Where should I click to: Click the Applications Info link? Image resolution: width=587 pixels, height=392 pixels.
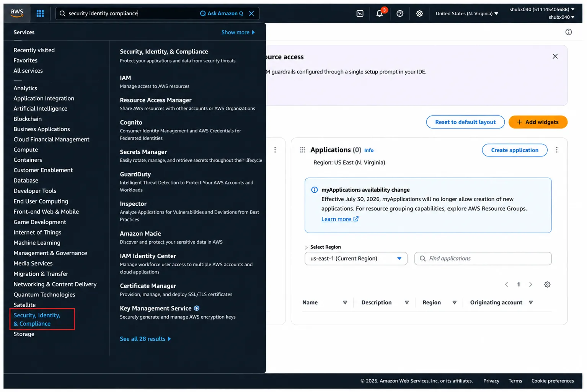(369, 150)
